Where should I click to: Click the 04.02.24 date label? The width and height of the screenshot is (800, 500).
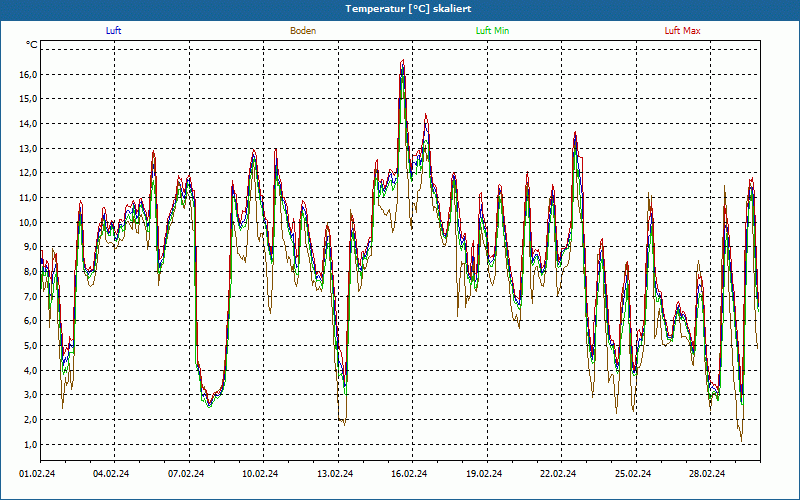click(x=111, y=474)
